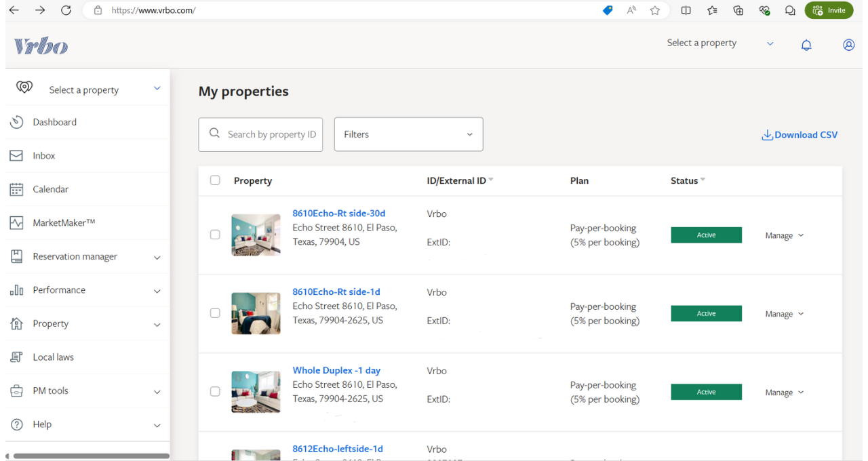The image size is (868, 461).
Task: Go back with the browser back arrow
Action: tap(14, 10)
